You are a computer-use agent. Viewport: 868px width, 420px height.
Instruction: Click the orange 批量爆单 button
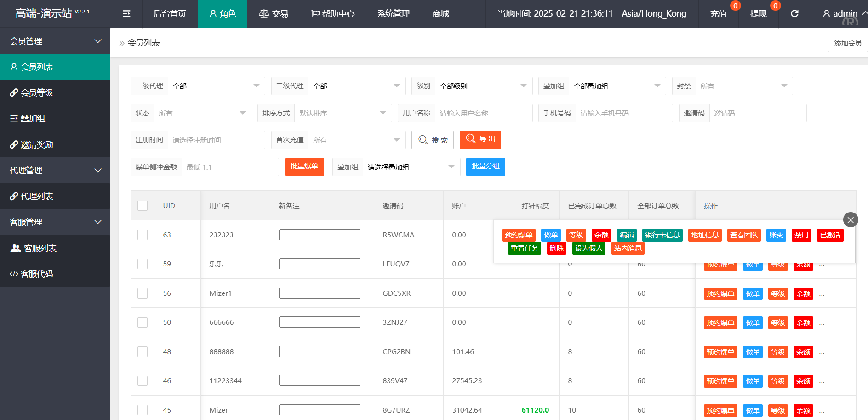coord(304,167)
